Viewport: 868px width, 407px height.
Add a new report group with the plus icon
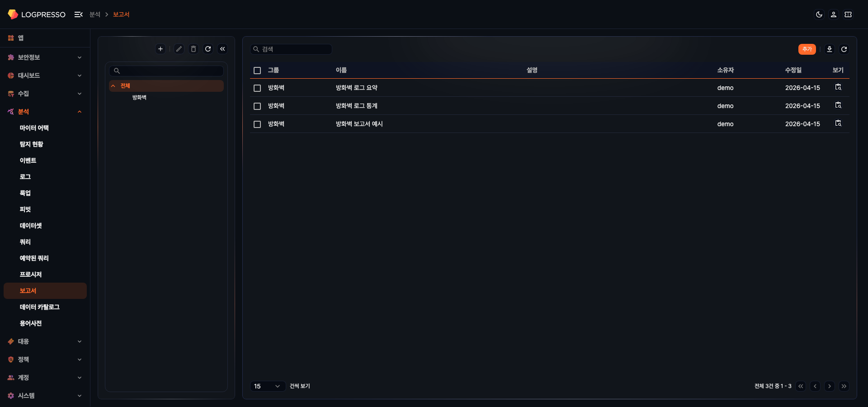[160, 49]
